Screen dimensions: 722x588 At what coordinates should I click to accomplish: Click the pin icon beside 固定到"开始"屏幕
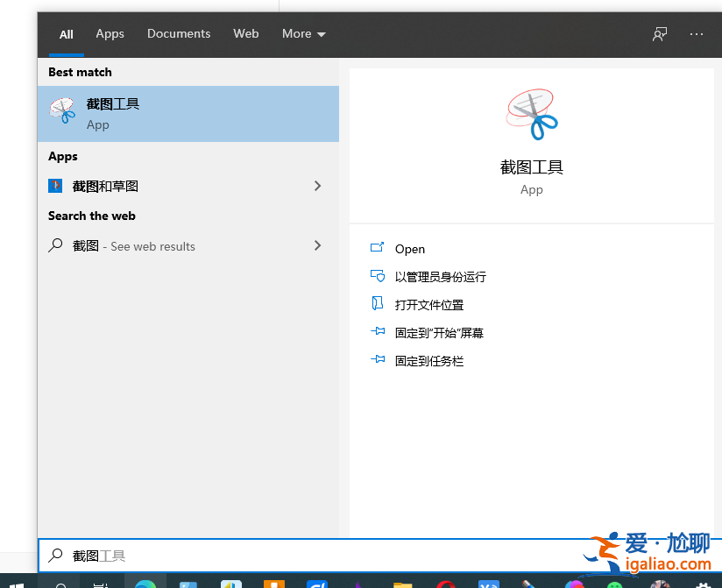[x=377, y=332]
